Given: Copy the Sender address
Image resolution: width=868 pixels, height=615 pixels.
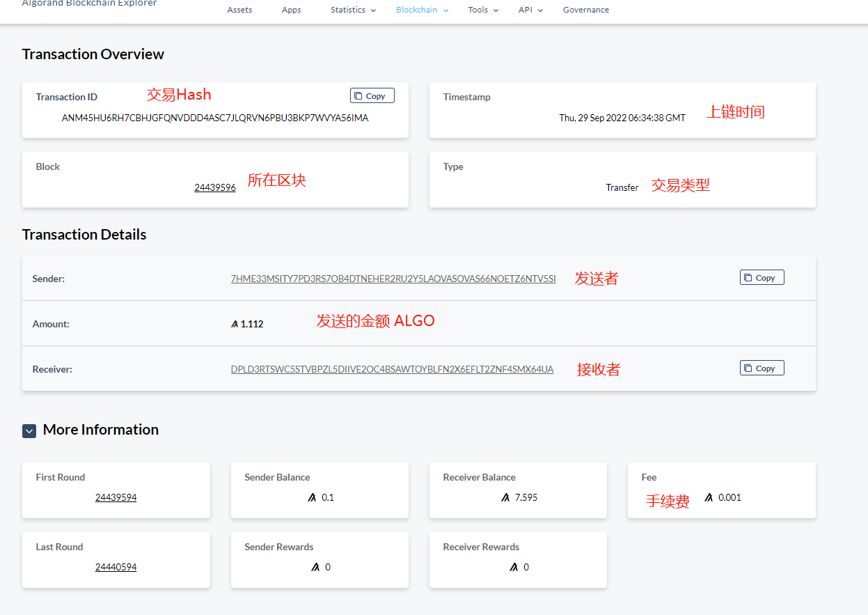Looking at the screenshot, I should (x=762, y=277).
